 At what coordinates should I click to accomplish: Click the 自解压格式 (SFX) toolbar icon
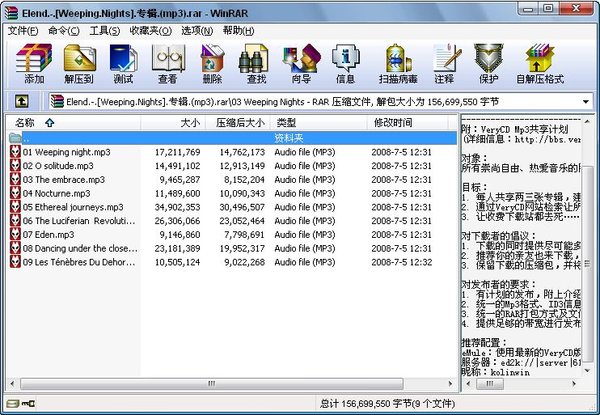540,58
